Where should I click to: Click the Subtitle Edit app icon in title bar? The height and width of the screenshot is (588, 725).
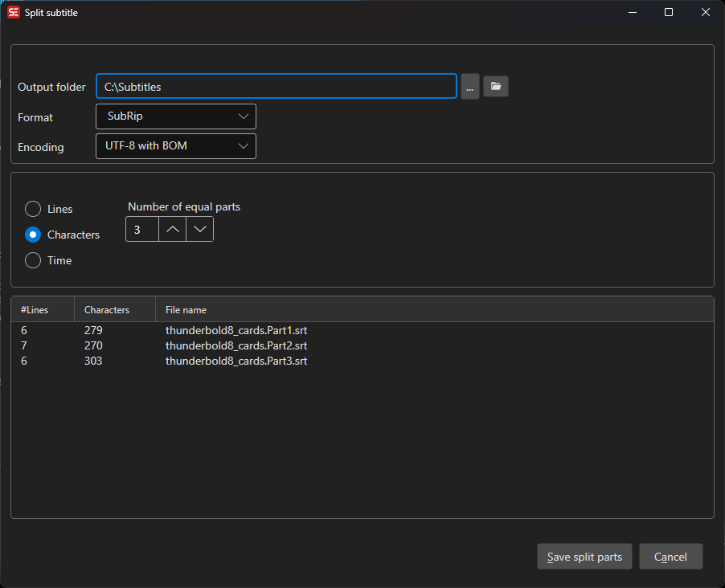[x=13, y=13]
